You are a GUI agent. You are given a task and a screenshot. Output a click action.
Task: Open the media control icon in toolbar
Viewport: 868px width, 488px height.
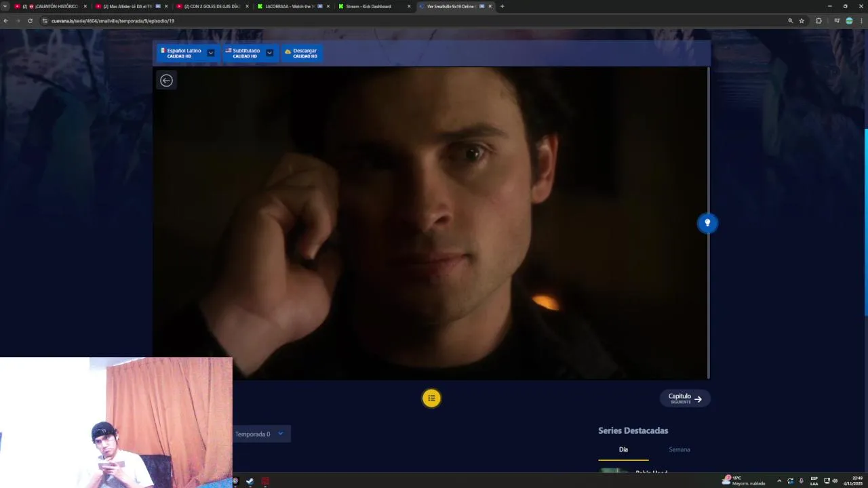click(x=837, y=21)
